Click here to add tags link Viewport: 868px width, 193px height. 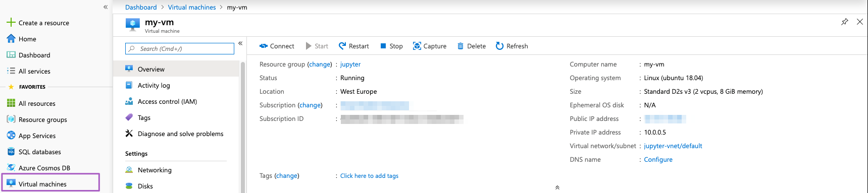point(369,176)
